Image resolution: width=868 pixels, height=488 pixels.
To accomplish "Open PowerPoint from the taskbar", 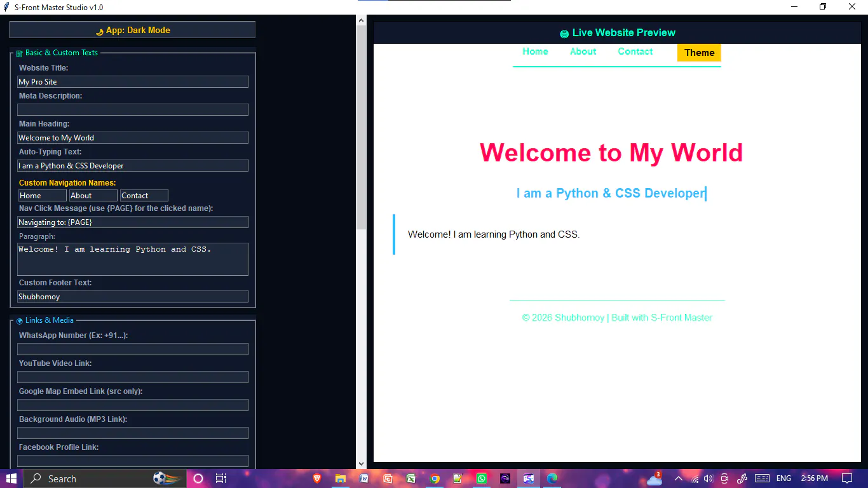I will click(388, 478).
